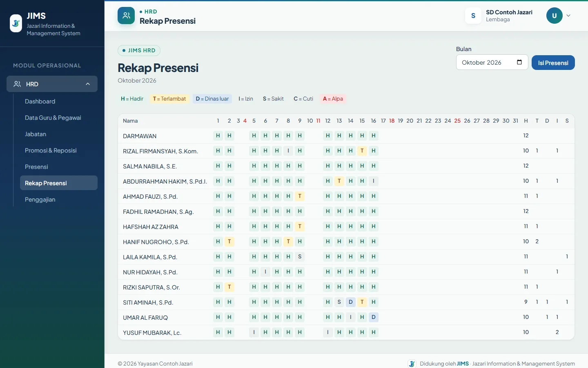The image size is (588, 368).
Task: Click the JIMS HRD pill badge
Action: [139, 50]
